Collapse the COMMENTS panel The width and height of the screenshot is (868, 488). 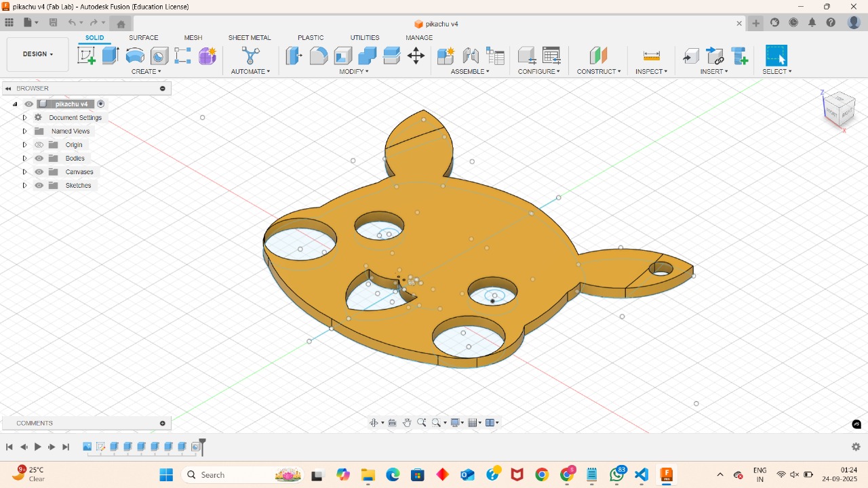click(162, 423)
